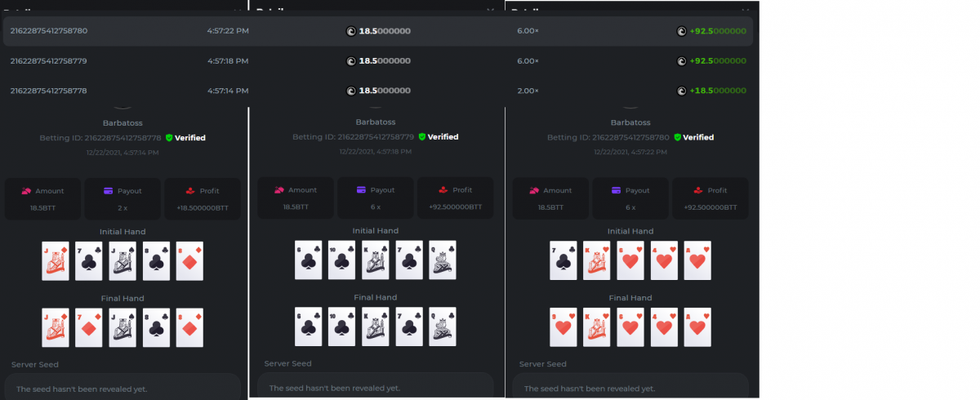Click the red Profit icon in the right panel
Viewport: 980px width, 400px height.
coord(699,191)
